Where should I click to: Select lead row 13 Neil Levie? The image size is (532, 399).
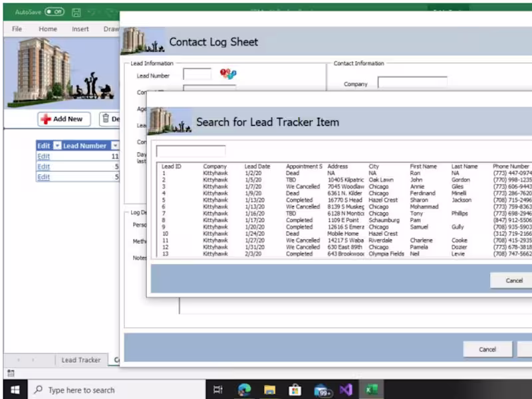pos(344,254)
